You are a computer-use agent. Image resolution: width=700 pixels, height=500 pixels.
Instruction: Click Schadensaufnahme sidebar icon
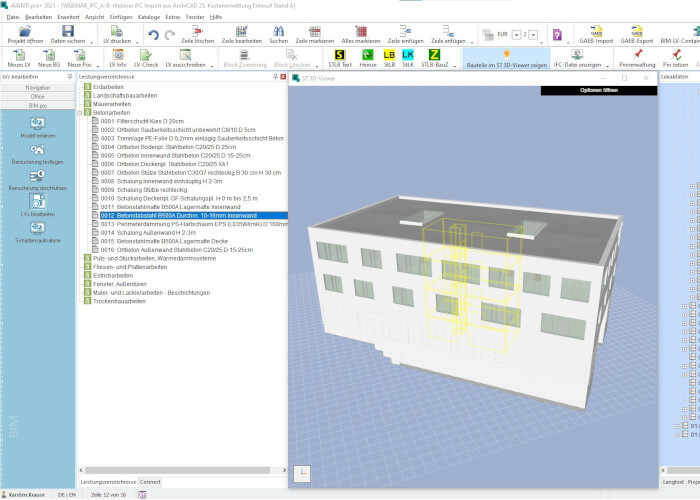pyautogui.click(x=38, y=228)
